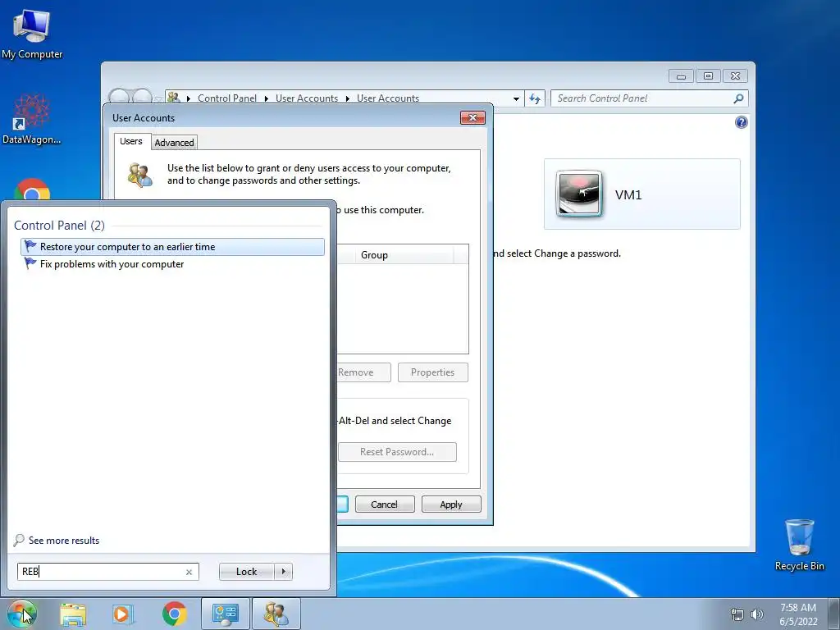Click the Control Panel help icon
Screen dimensions: 840x630
[x=741, y=122]
